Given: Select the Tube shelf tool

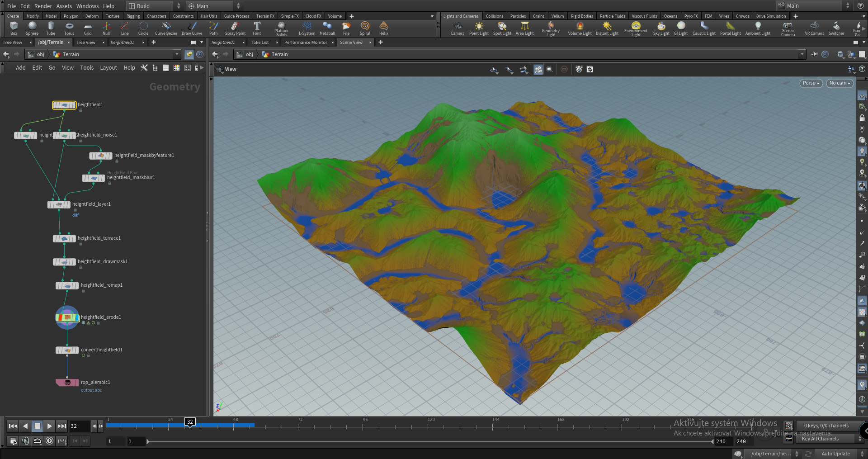Looking at the screenshot, I should click(x=51, y=28).
